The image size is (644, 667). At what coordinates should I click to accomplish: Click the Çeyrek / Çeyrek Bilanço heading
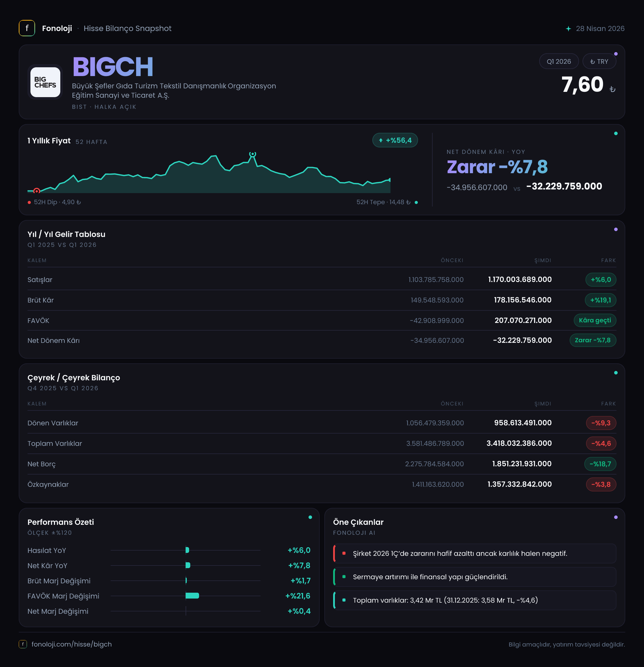point(73,378)
